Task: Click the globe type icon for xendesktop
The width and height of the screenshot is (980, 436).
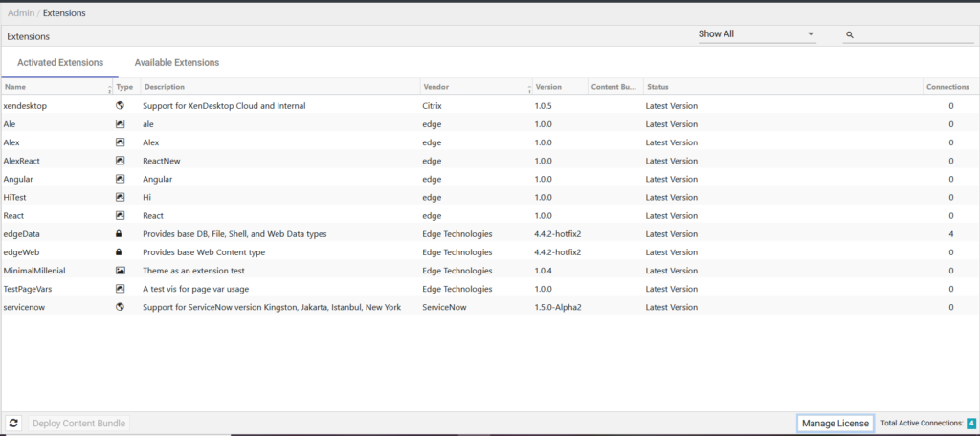Action: [120, 105]
